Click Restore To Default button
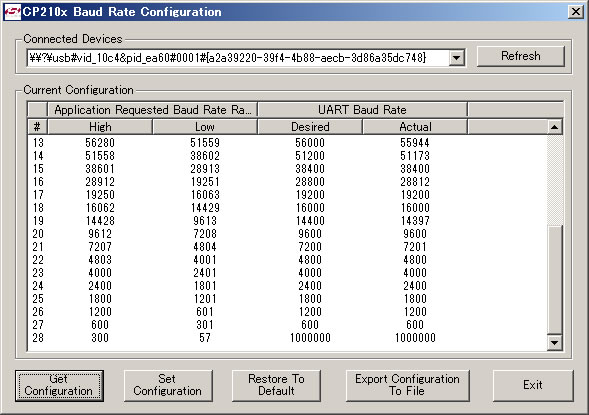Image resolution: width=589 pixels, height=415 pixels. pyautogui.click(x=276, y=385)
